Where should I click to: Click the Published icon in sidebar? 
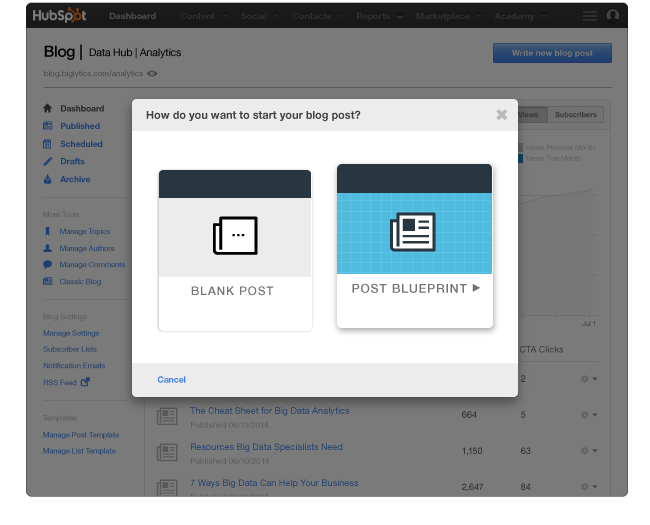pyautogui.click(x=48, y=126)
